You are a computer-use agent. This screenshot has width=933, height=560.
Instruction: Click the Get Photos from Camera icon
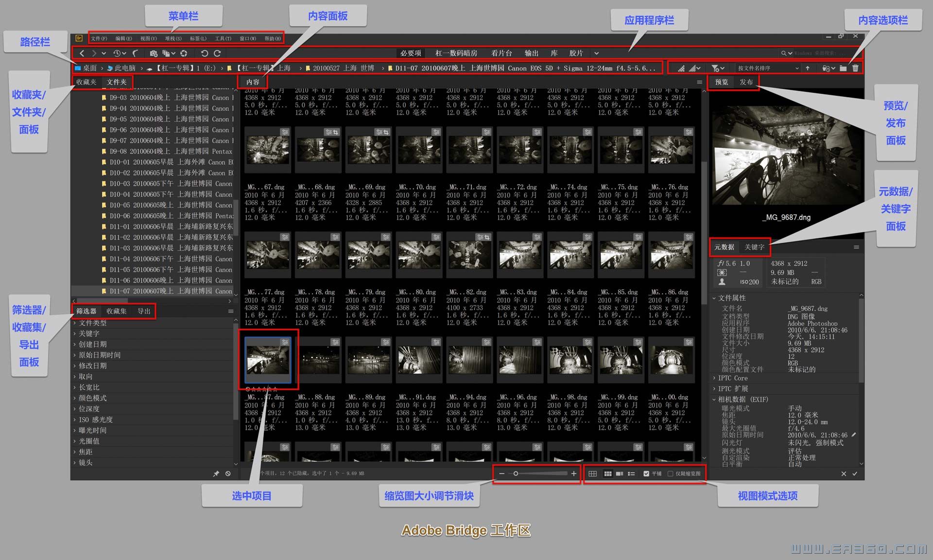click(154, 53)
